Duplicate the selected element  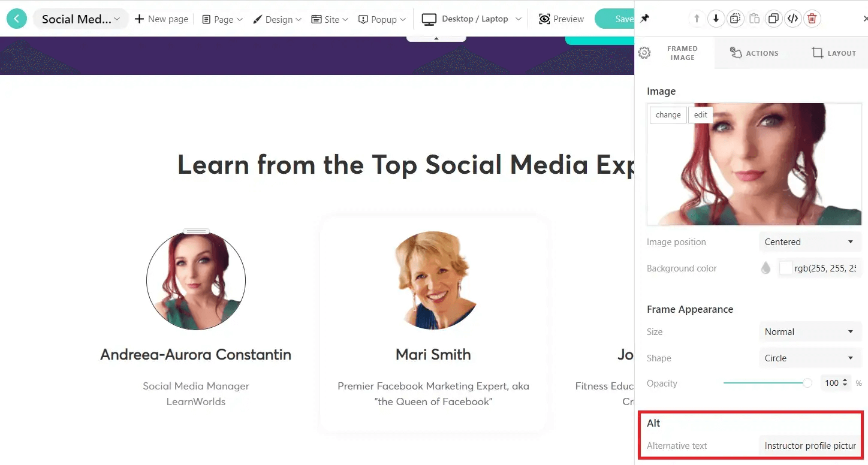773,19
